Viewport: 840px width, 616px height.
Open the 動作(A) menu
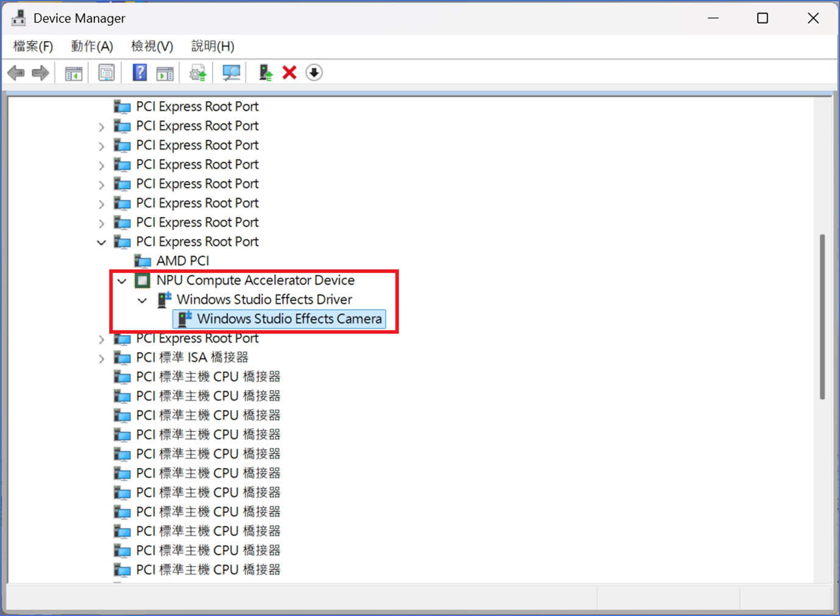[91, 46]
